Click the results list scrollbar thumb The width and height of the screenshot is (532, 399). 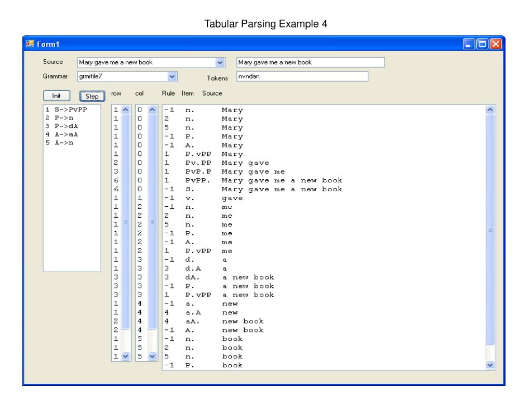click(x=490, y=229)
